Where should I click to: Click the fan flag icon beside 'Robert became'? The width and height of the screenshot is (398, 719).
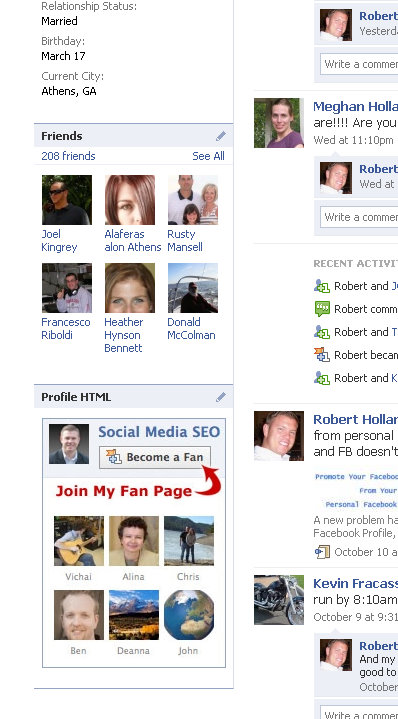tap(322, 355)
